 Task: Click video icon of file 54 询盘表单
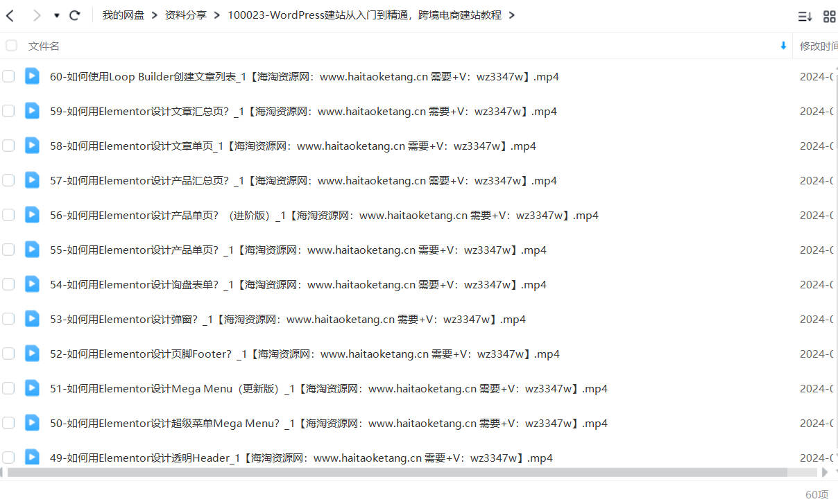[x=32, y=284]
